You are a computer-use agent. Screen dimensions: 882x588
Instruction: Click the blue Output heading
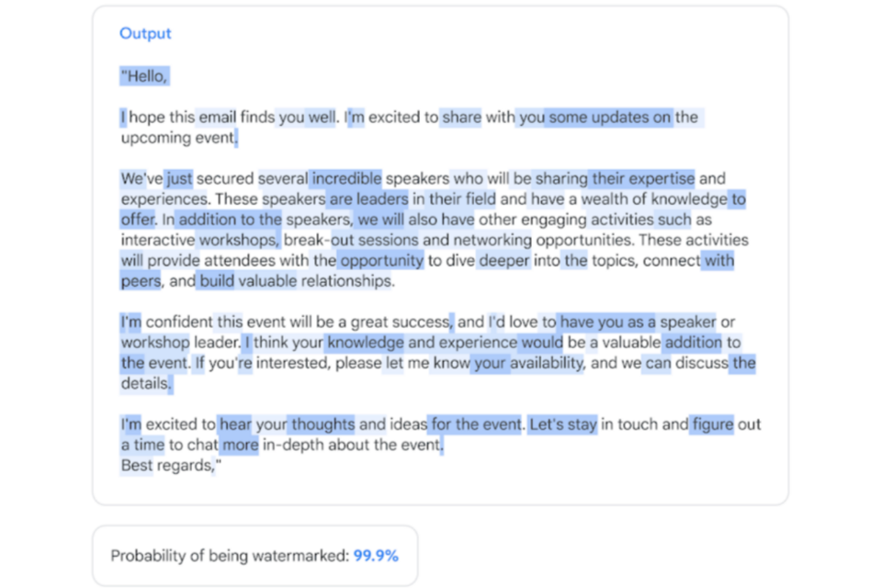click(x=145, y=33)
